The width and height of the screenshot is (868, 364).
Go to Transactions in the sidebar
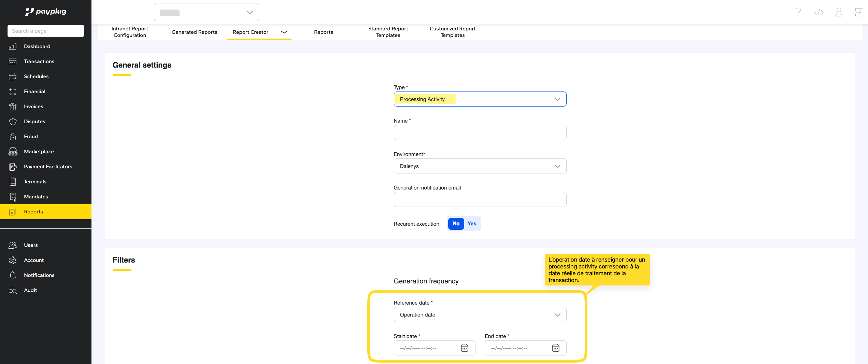39,61
